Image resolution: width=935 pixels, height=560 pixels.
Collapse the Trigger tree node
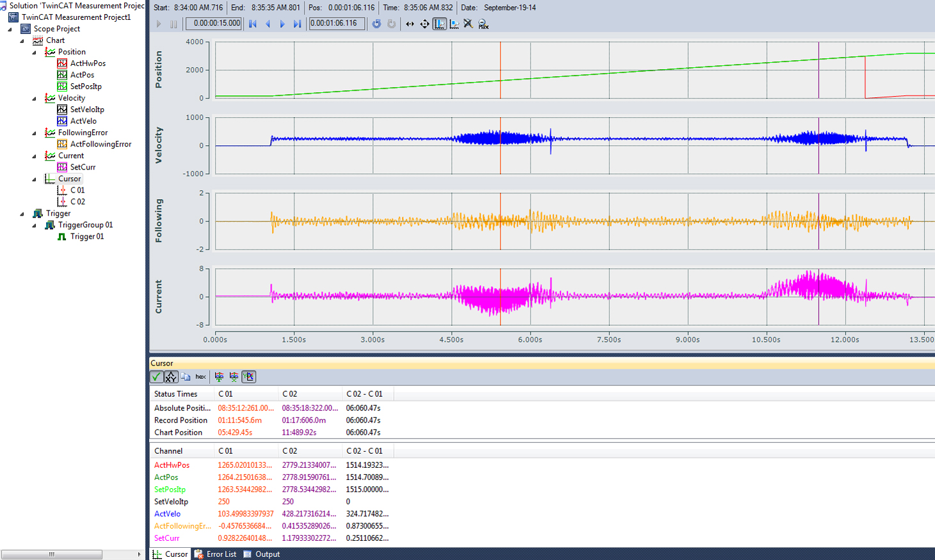pos(22,214)
